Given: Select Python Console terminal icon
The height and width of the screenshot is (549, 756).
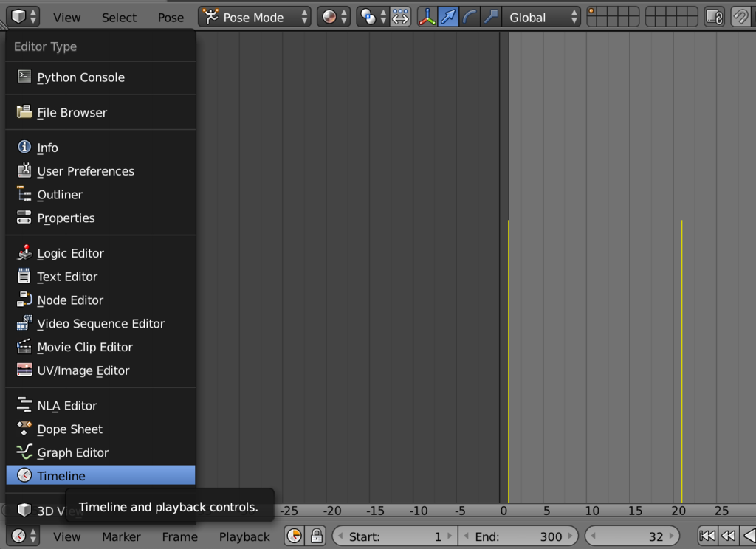Looking at the screenshot, I should coord(24,76).
